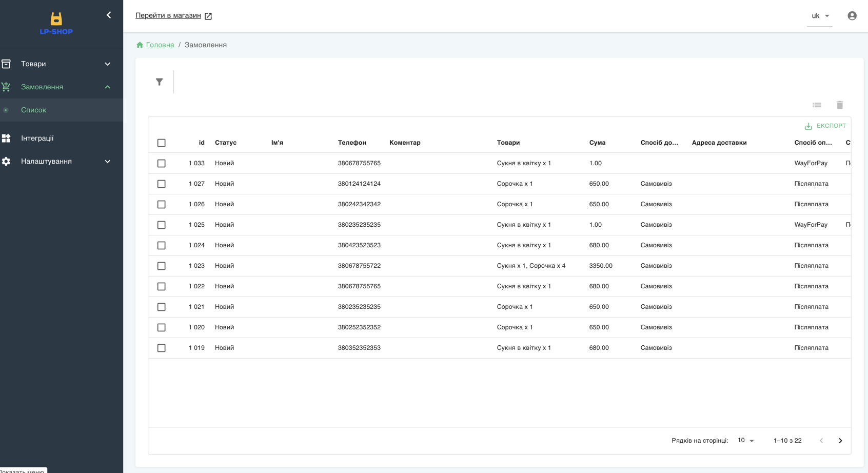Select all orders with header checkbox
Image resolution: width=868 pixels, height=473 pixels.
tap(162, 143)
